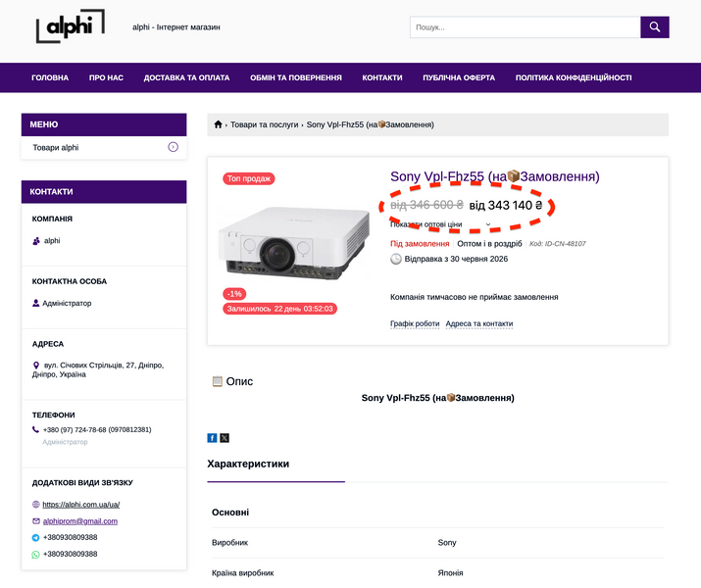Click the Оптом і в роздріб label
The height and width of the screenshot is (588, 701).
[x=489, y=243]
